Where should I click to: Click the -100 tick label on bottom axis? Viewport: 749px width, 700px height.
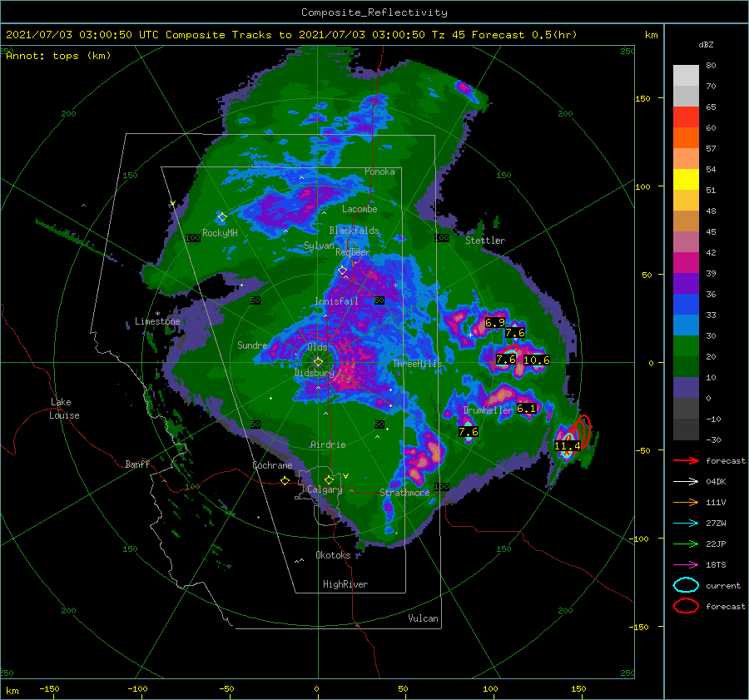[137, 688]
